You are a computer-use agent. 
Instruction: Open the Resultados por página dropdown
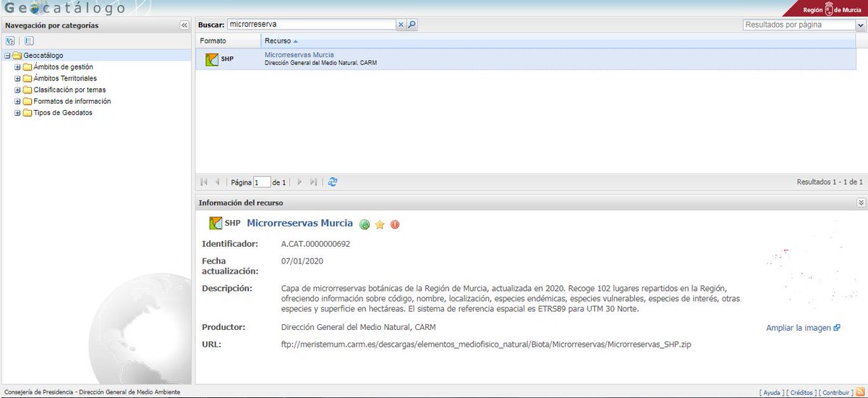coord(860,25)
